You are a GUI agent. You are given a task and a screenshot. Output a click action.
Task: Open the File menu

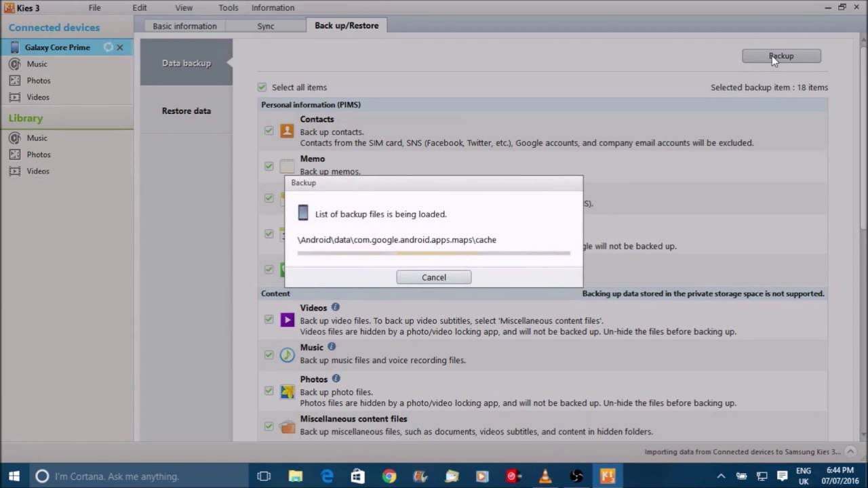(94, 7)
